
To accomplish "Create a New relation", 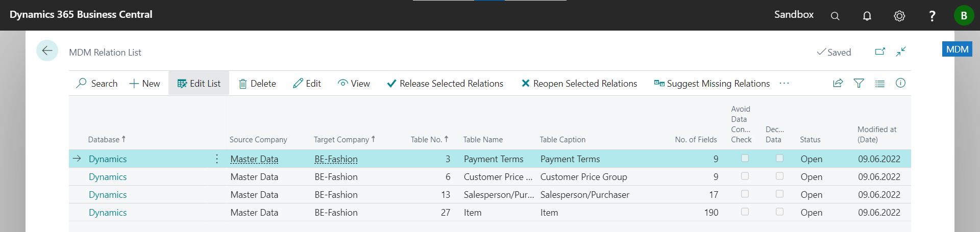I will pos(145,83).
